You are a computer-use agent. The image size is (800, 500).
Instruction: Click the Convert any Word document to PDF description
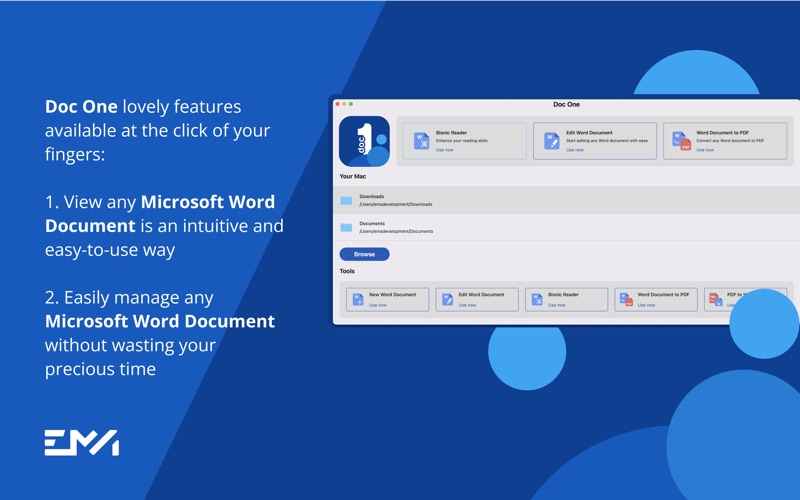[x=730, y=141]
